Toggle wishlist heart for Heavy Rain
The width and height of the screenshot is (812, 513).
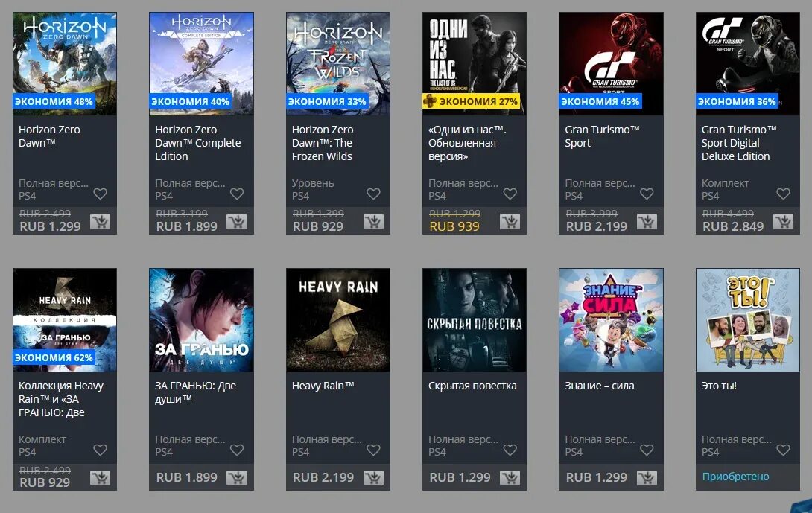click(x=373, y=450)
